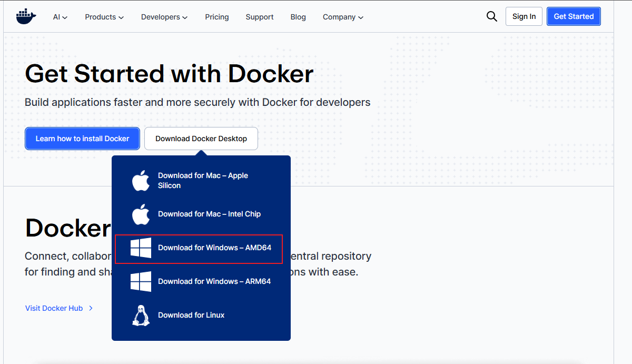This screenshot has width=632, height=364.
Task: Expand the Company nav dropdown
Action: pyautogui.click(x=343, y=17)
